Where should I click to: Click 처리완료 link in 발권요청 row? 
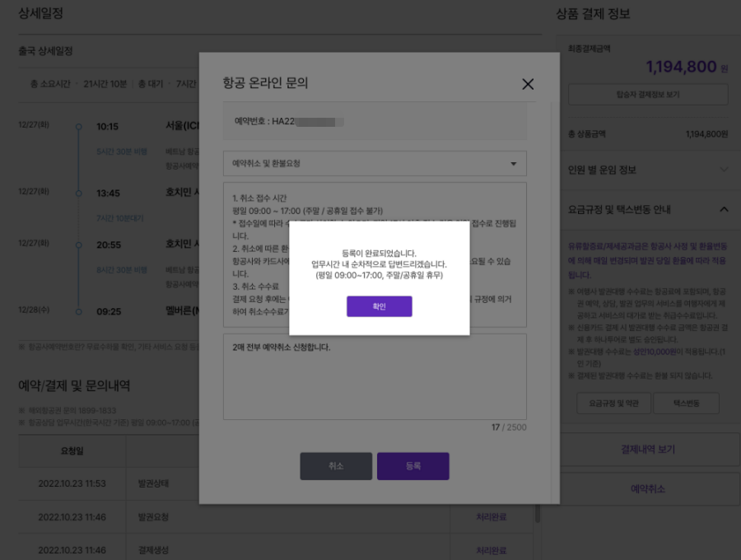click(x=491, y=517)
